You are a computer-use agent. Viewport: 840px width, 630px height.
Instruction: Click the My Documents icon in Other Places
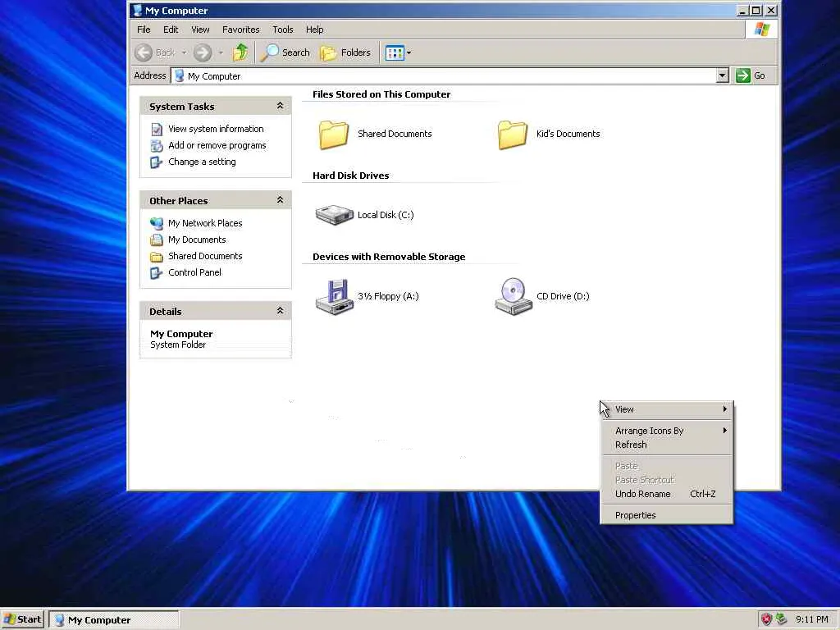click(157, 240)
